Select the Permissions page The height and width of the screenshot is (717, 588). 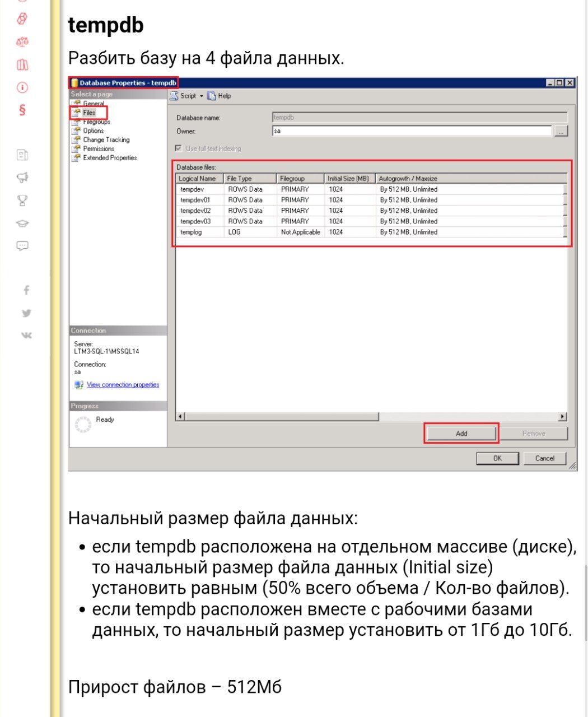(x=99, y=148)
